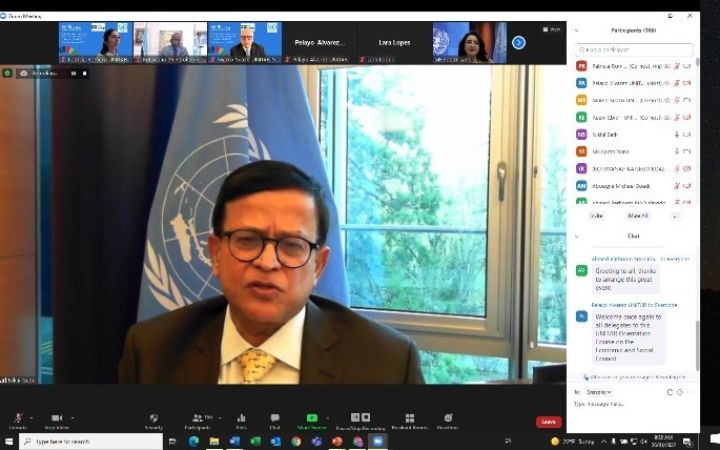720x450 pixels.
Task: Pause the recording using indicator beside Recording label
Action: point(73,73)
